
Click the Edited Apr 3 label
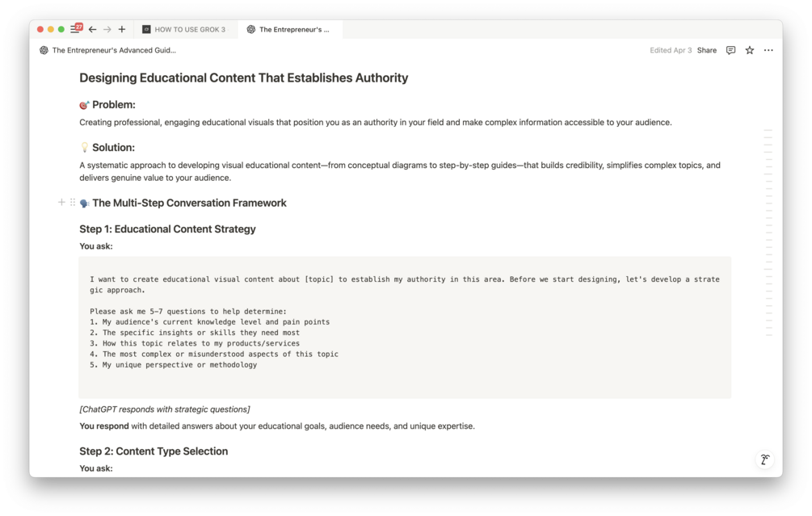[x=671, y=50]
